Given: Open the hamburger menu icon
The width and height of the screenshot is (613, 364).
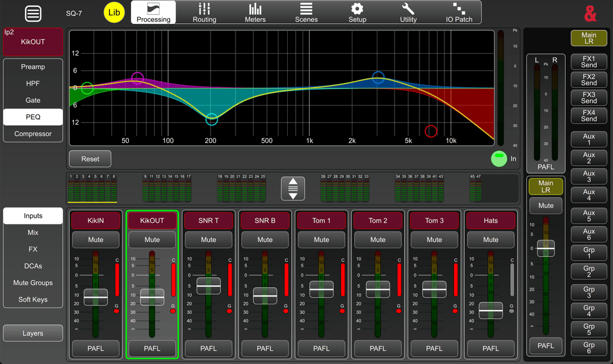Looking at the screenshot, I should pos(33,14).
